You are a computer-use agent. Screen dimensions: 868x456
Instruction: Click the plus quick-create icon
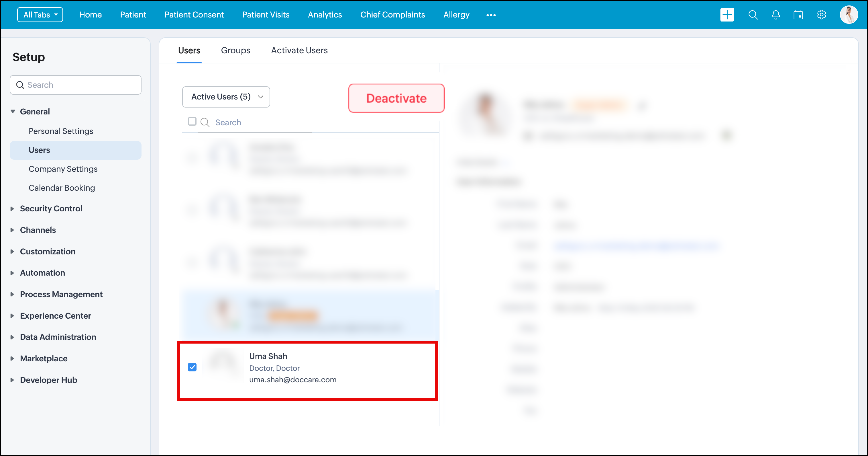point(727,15)
